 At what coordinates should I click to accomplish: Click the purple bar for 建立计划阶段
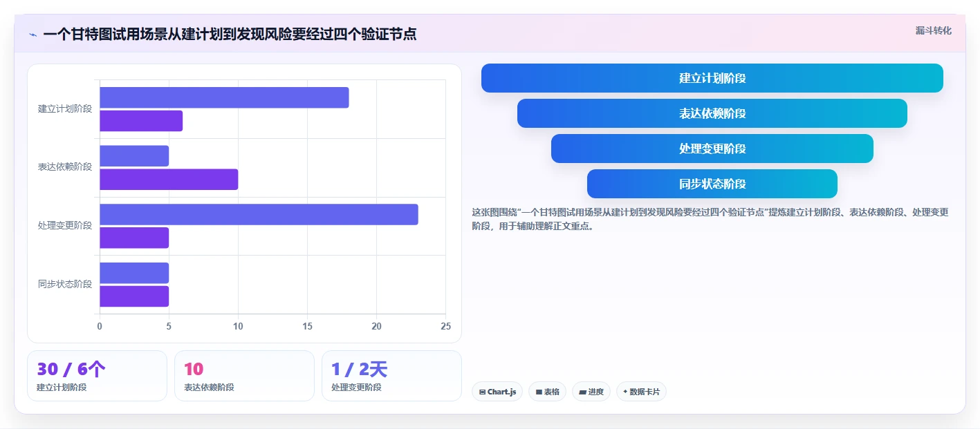tap(141, 121)
